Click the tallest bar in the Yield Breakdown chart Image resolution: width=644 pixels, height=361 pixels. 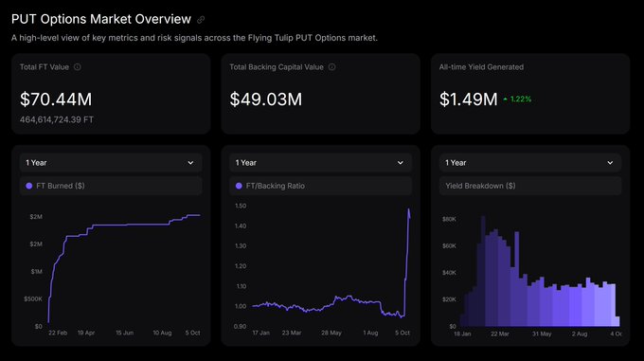point(483,271)
